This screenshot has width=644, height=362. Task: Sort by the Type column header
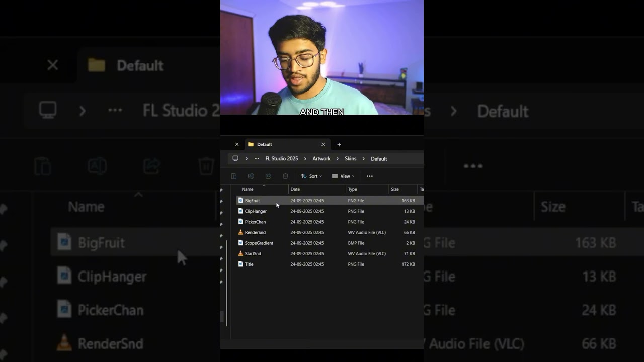pyautogui.click(x=352, y=189)
